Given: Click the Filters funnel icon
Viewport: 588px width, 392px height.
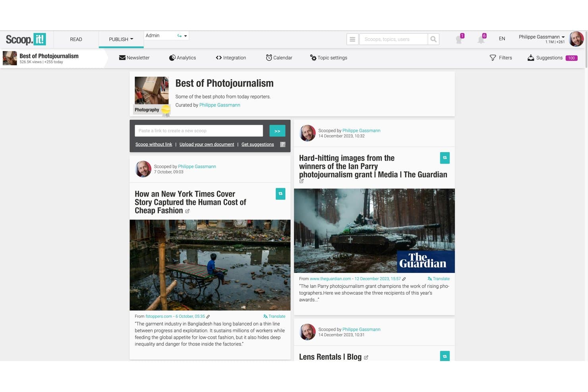Looking at the screenshot, I should [493, 58].
